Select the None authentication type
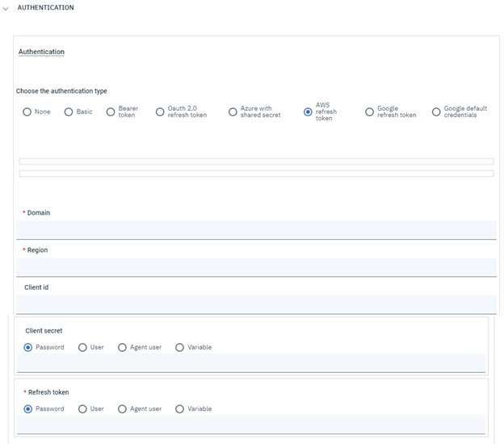This screenshot has height=444, width=504. coord(27,112)
